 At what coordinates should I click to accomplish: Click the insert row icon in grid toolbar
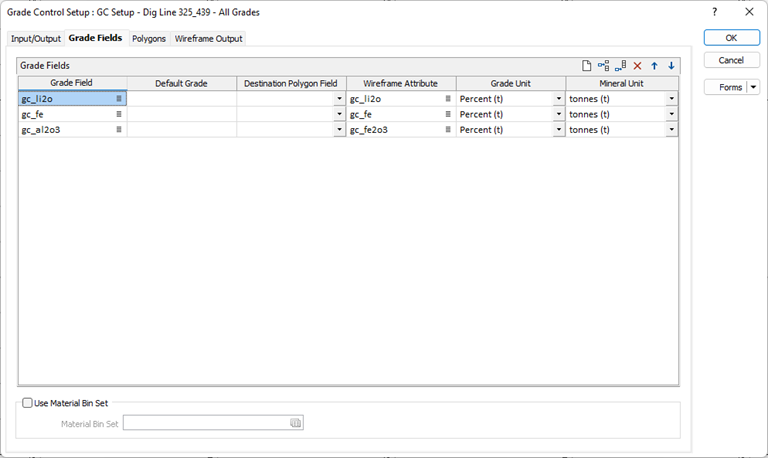(603, 66)
